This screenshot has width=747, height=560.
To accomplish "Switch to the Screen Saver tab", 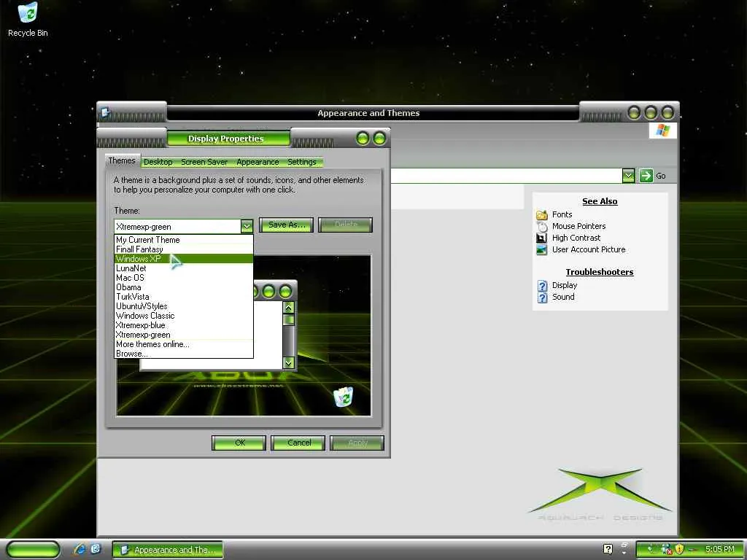I will coord(204,162).
